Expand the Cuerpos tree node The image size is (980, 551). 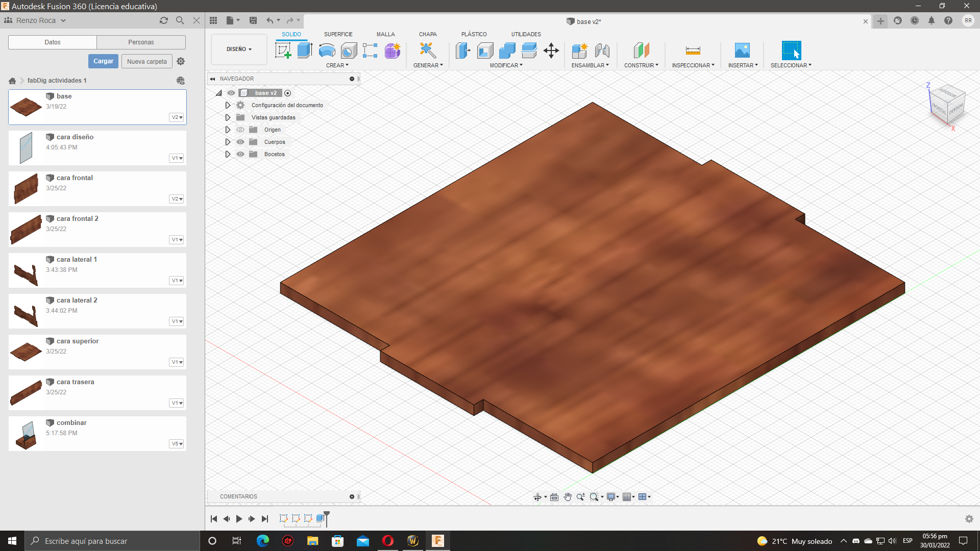tap(228, 142)
